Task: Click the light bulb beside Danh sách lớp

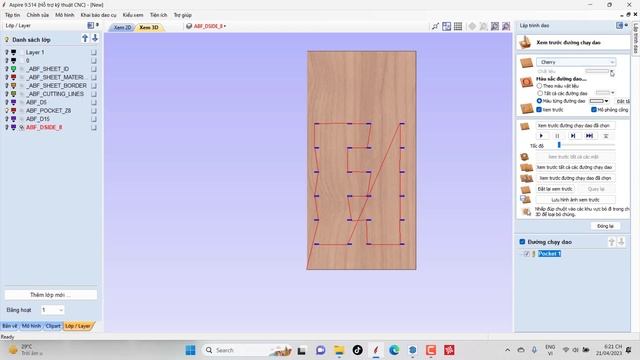Action: pos(7,40)
